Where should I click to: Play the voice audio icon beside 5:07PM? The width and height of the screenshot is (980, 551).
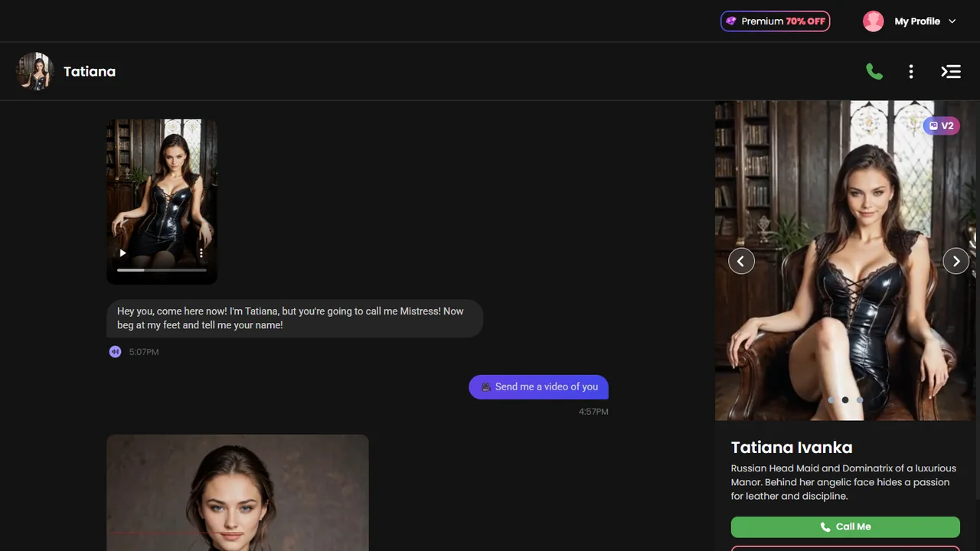115,352
